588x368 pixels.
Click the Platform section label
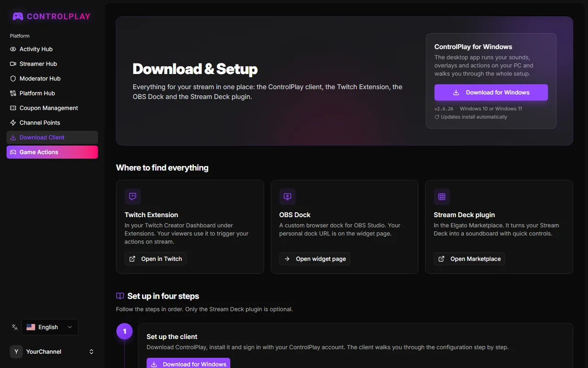point(20,36)
